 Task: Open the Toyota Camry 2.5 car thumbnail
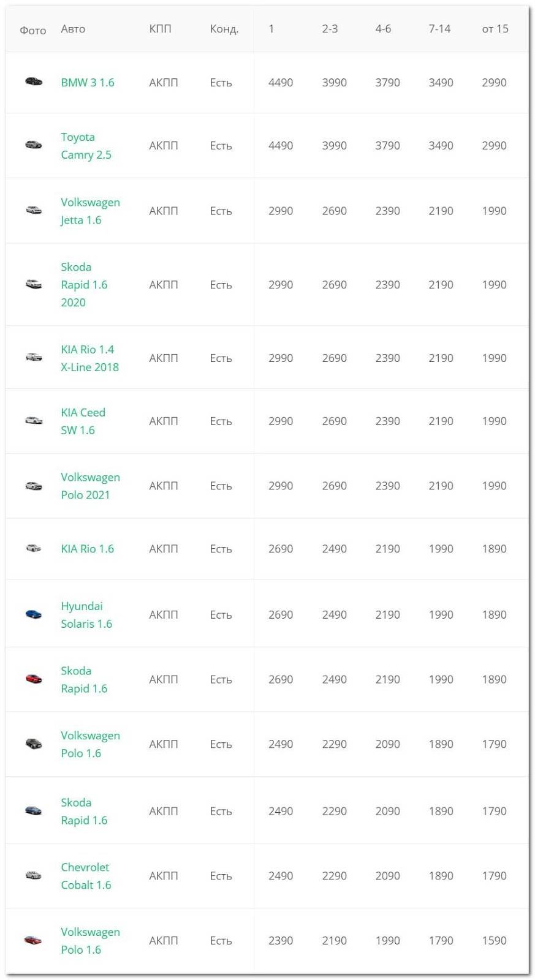tap(34, 145)
